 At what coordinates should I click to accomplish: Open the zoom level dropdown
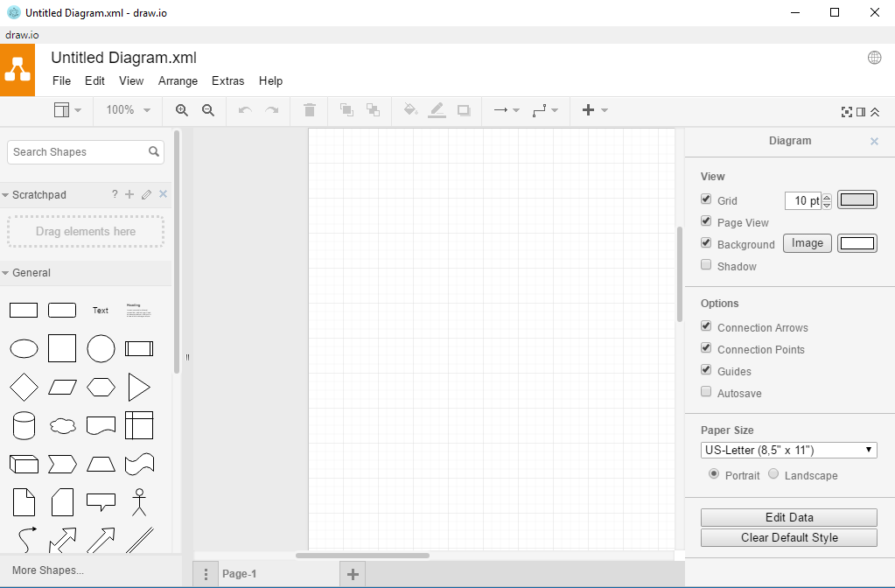pos(128,110)
